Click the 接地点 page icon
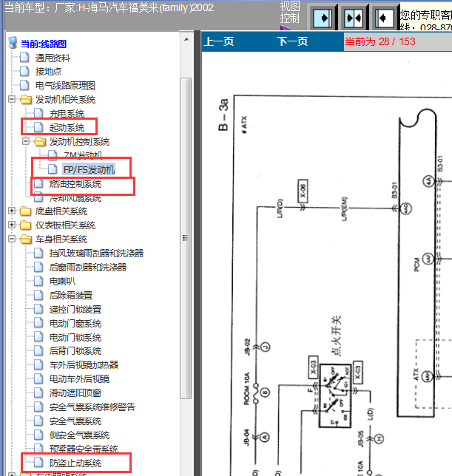This screenshot has height=476, width=452. 24,71
